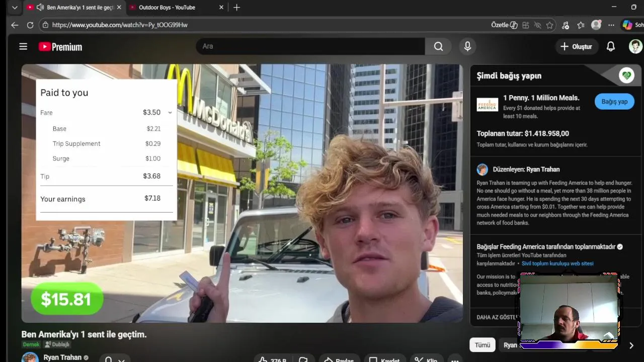Add this page to favorites star

pyautogui.click(x=549, y=25)
